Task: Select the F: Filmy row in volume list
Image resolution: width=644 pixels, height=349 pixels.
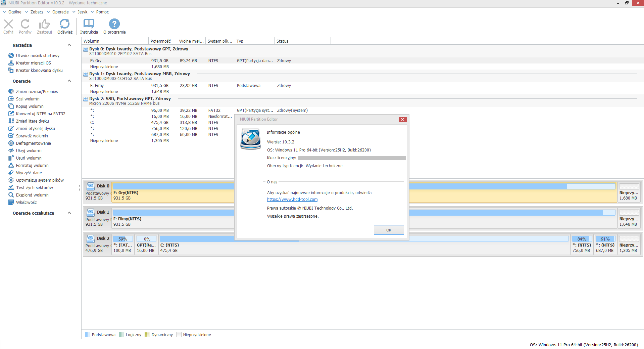Action: (362, 86)
